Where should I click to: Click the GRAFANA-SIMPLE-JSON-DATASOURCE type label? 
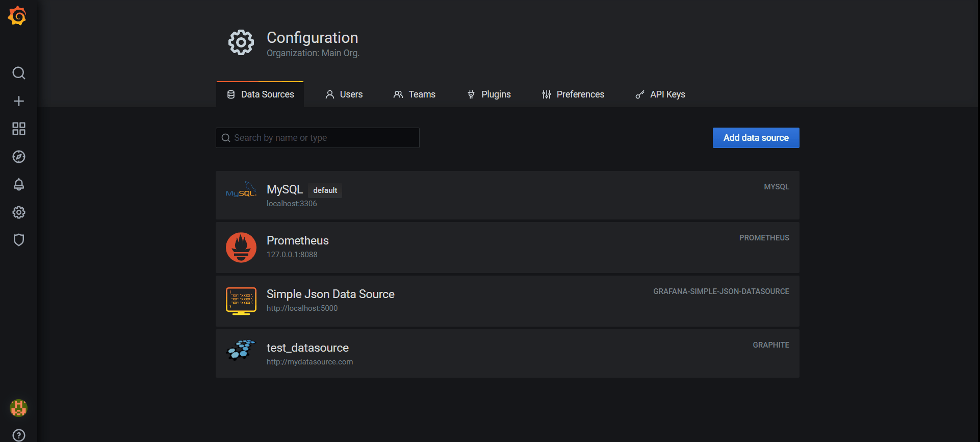721,291
